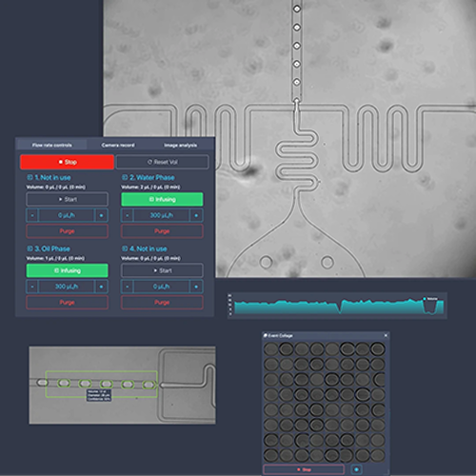
Task: Increase Oil Phase flow rate with plus
Action: click(101, 287)
